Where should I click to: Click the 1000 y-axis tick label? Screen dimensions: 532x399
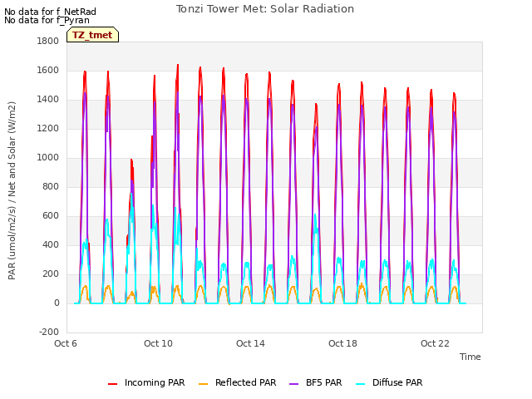tap(48, 157)
